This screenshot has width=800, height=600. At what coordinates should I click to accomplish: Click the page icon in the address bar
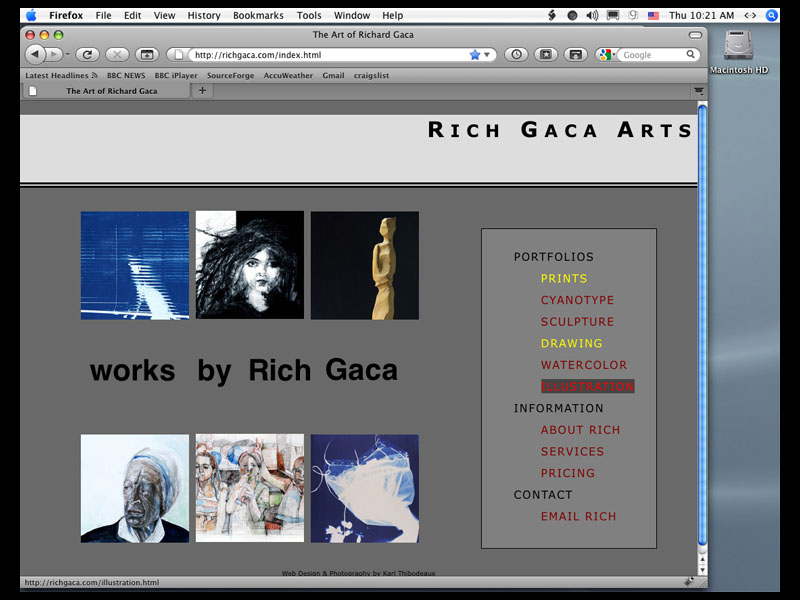(x=179, y=55)
